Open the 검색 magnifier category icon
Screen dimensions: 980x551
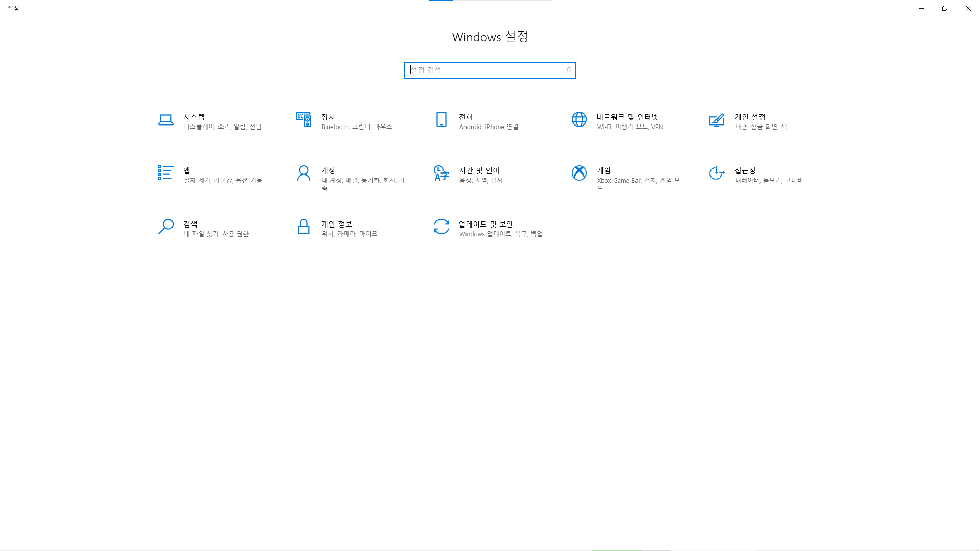[x=165, y=227]
